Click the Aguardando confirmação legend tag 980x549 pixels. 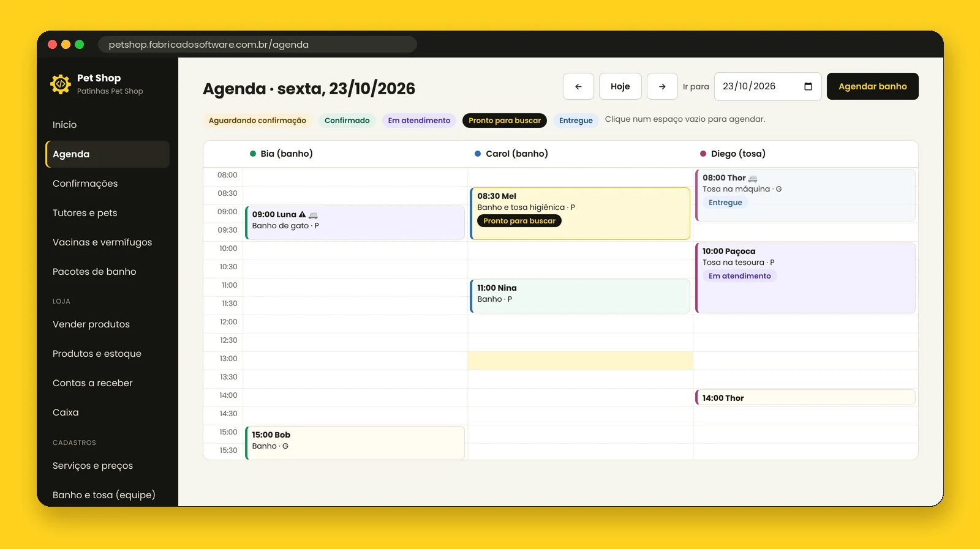[x=257, y=121]
